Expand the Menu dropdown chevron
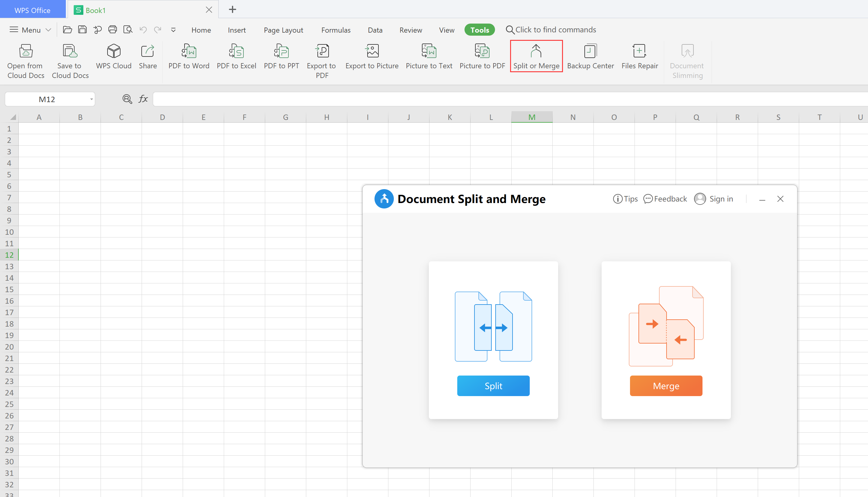The image size is (868, 497). (x=48, y=30)
